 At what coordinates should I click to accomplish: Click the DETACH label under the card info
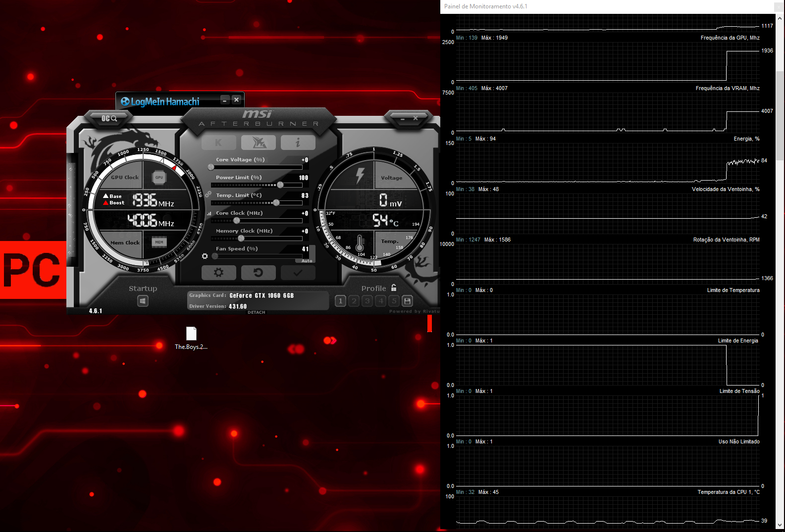(x=257, y=312)
